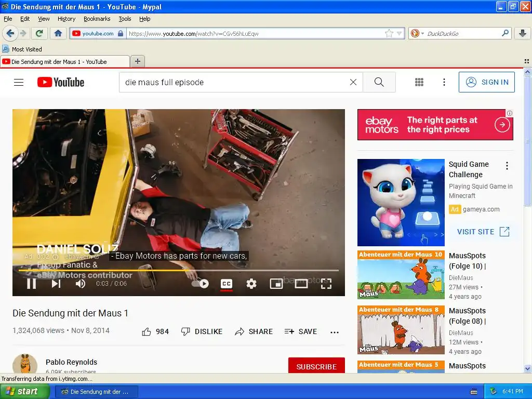The width and height of the screenshot is (532, 399).
Task: Open the Most Visited bookmarks folder
Action: click(x=22, y=49)
